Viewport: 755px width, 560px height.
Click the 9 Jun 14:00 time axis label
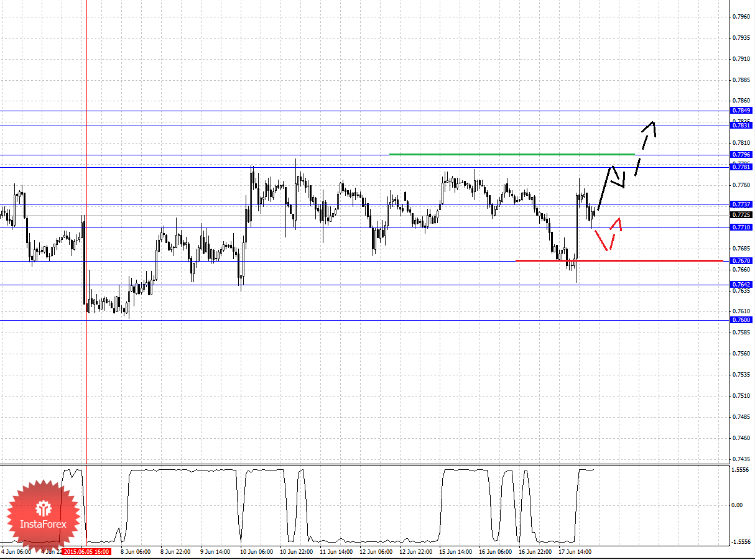[215, 551]
